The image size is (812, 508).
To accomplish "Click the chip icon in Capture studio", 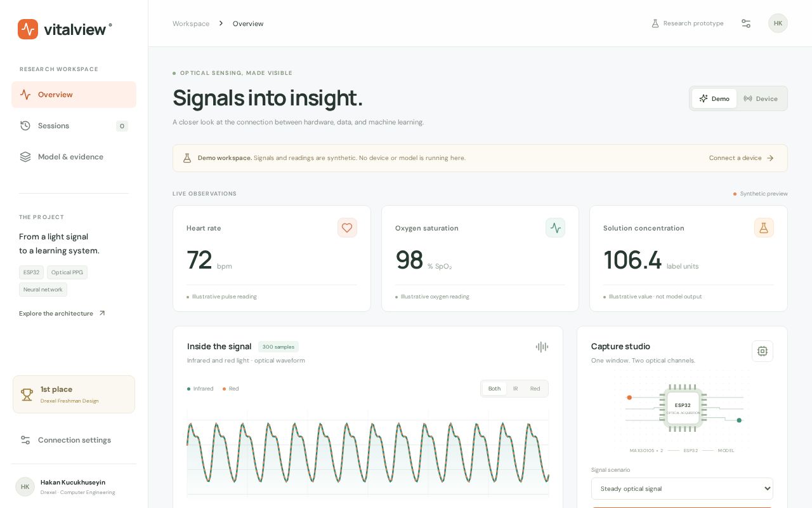I will point(763,351).
